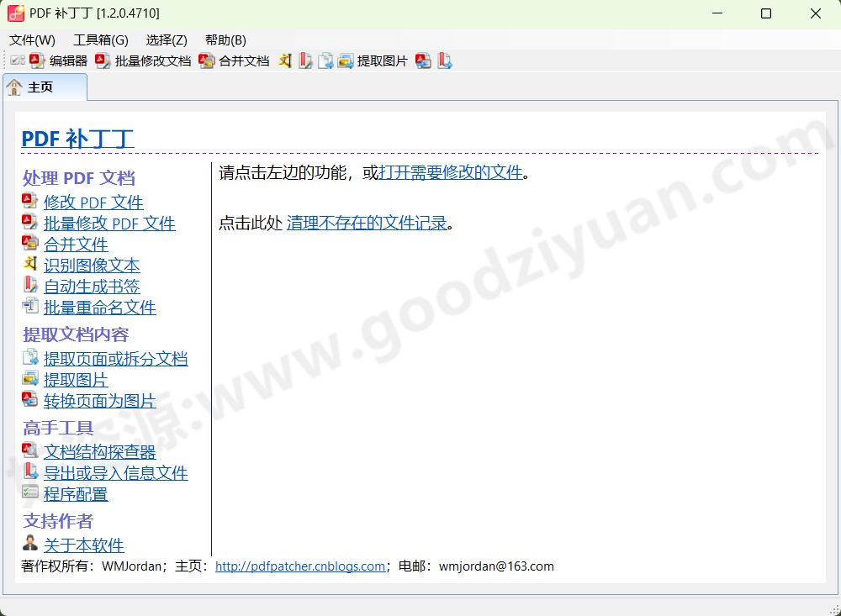Open 程序配置 using its green checklist icon
The image size is (841, 616).
click(x=29, y=493)
